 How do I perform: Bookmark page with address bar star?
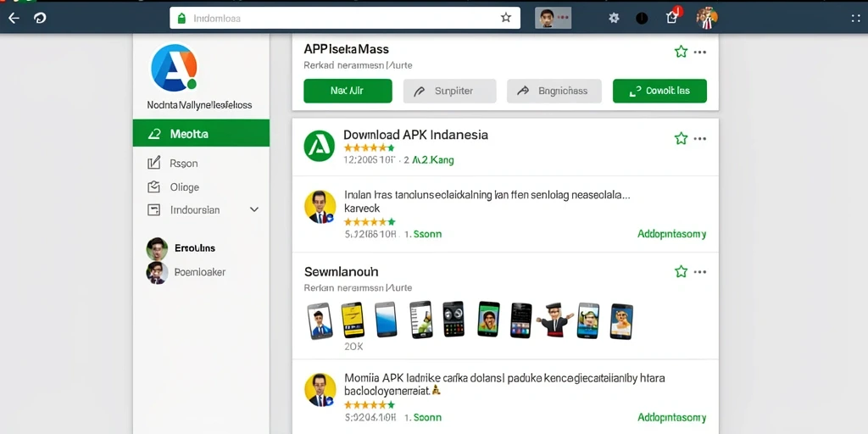click(x=506, y=18)
